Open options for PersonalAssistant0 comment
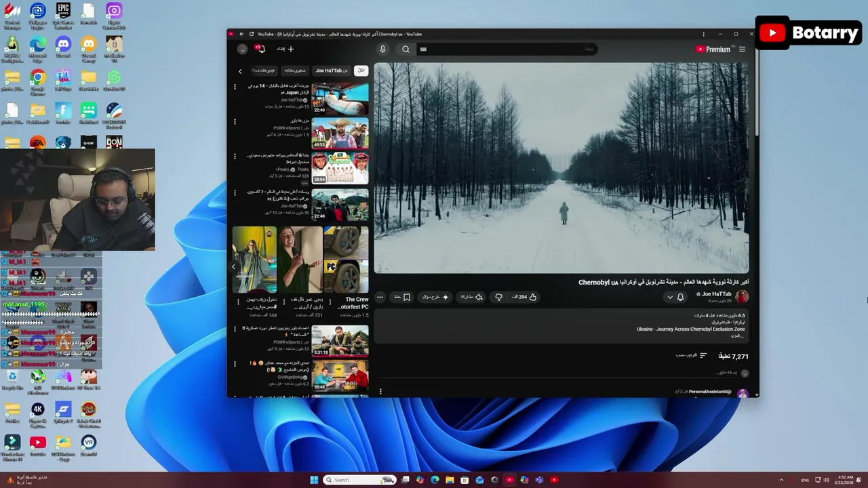 (x=380, y=391)
